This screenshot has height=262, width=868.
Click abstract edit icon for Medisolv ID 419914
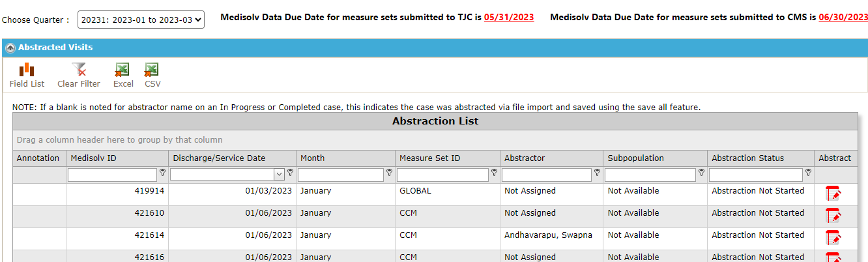coord(833,194)
